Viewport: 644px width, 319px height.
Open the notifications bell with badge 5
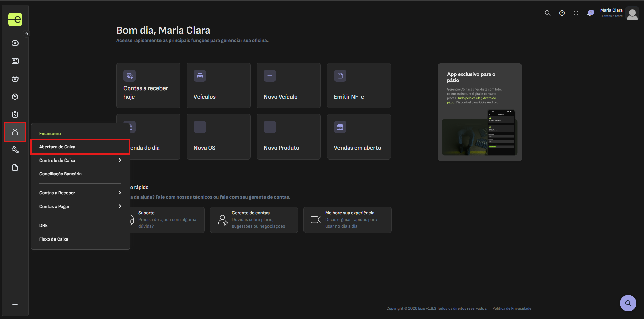(x=591, y=13)
